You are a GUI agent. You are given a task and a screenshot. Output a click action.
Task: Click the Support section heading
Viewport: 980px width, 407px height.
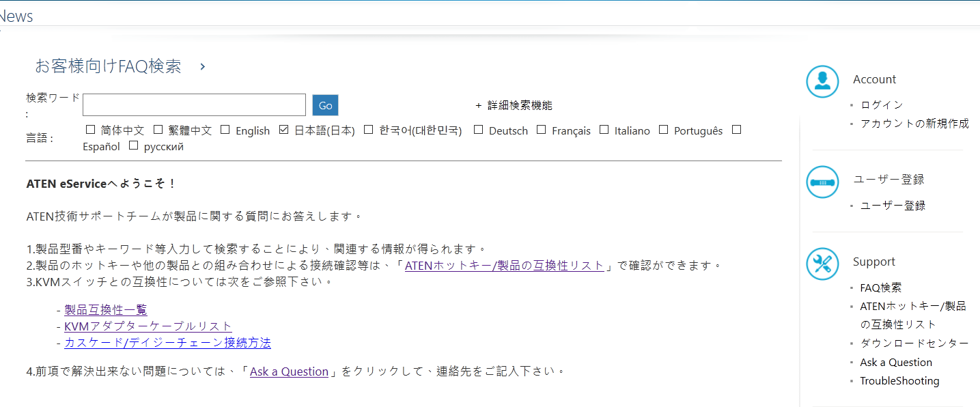[873, 262]
